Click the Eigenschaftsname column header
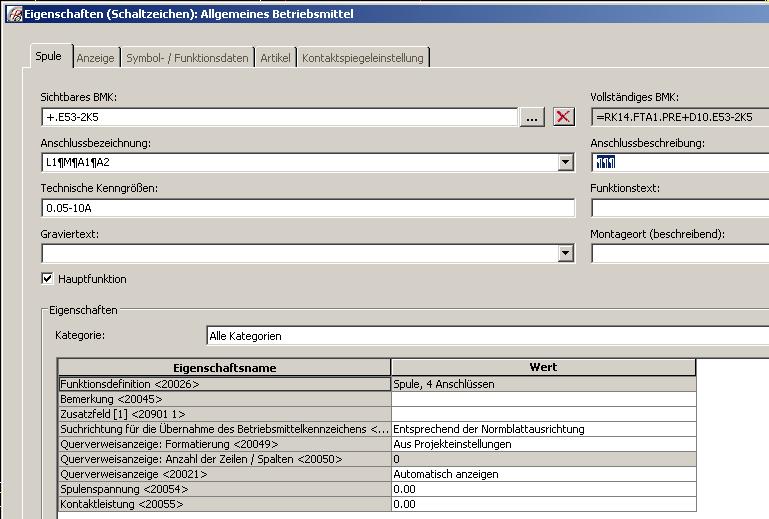Screen dimensions: 769x519 click(225, 367)
